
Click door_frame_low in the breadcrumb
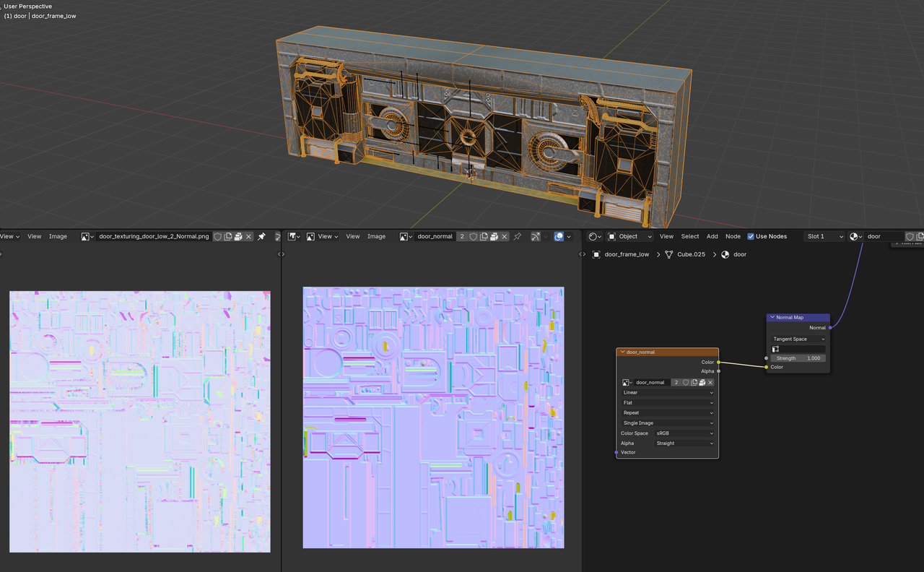tap(627, 254)
